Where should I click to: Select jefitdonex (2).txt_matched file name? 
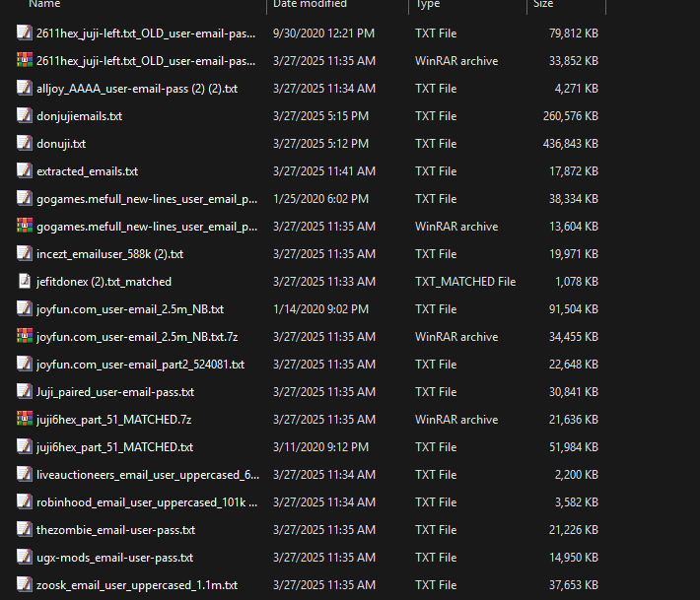(105, 282)
